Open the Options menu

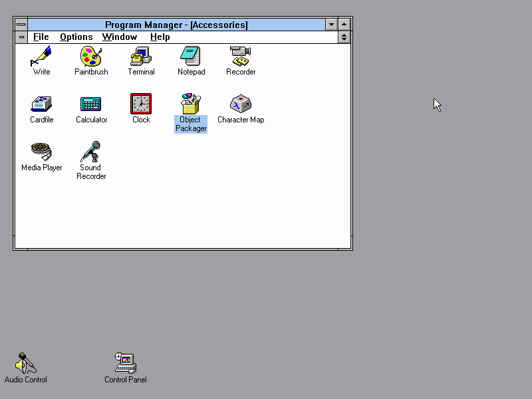point(76,37)
